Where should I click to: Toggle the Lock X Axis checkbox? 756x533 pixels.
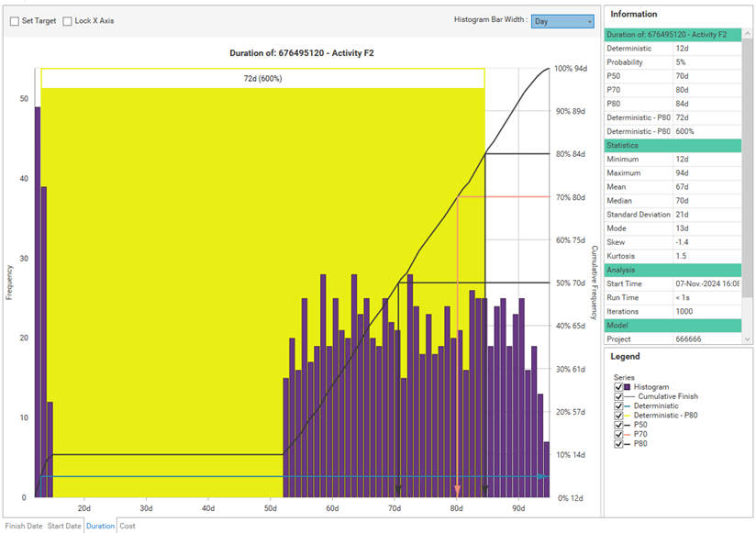(67, 21)
